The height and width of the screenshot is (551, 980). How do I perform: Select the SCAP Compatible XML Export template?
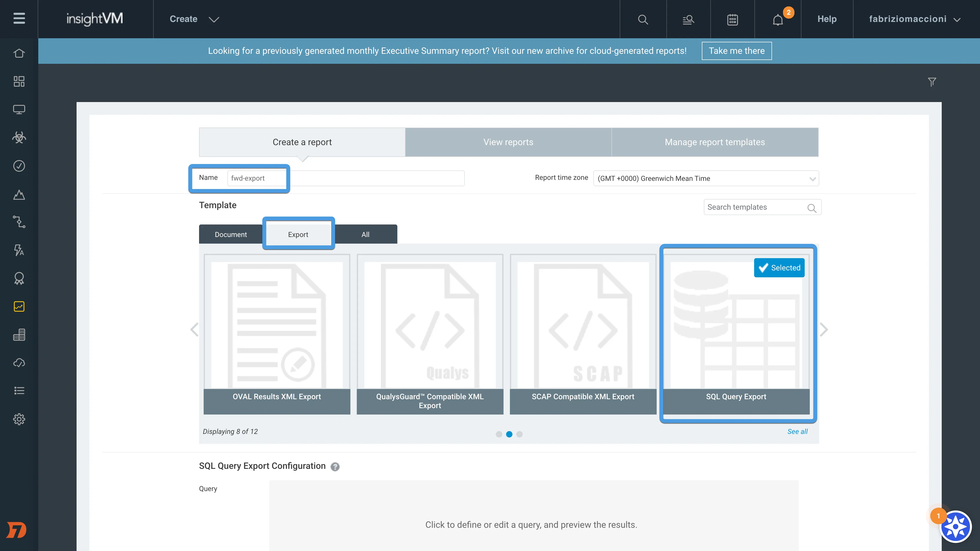(x=583, y=334)
